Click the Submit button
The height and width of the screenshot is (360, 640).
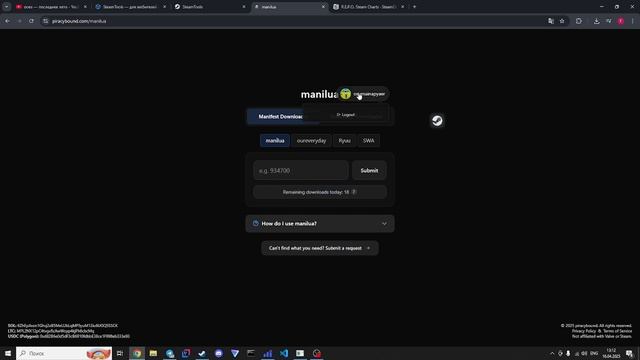(369, 170)
